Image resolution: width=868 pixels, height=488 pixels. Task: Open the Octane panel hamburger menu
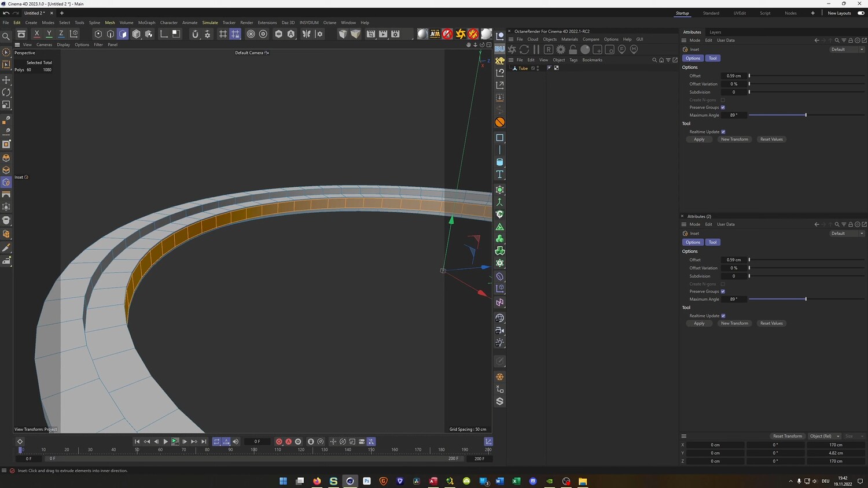point(511,39)
